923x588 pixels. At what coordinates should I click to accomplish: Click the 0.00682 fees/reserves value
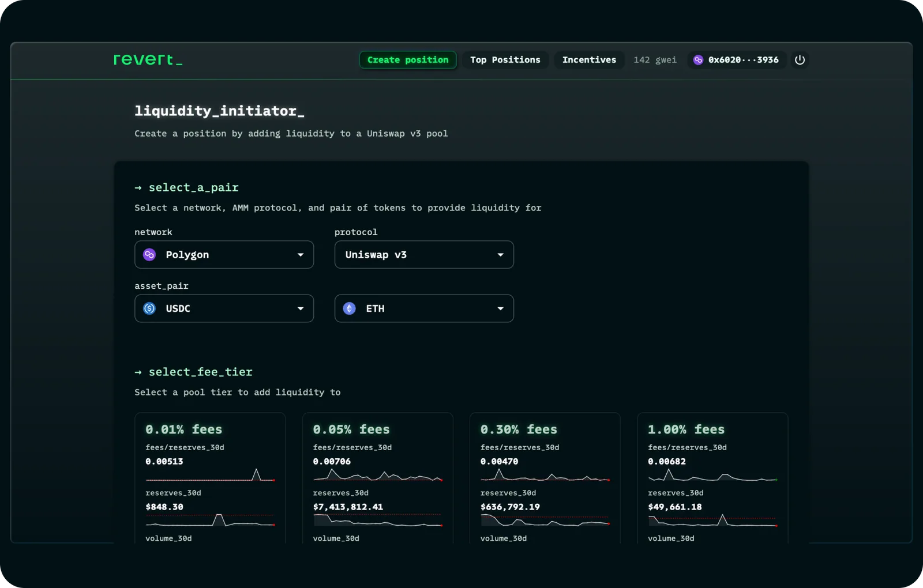point(667,462)
